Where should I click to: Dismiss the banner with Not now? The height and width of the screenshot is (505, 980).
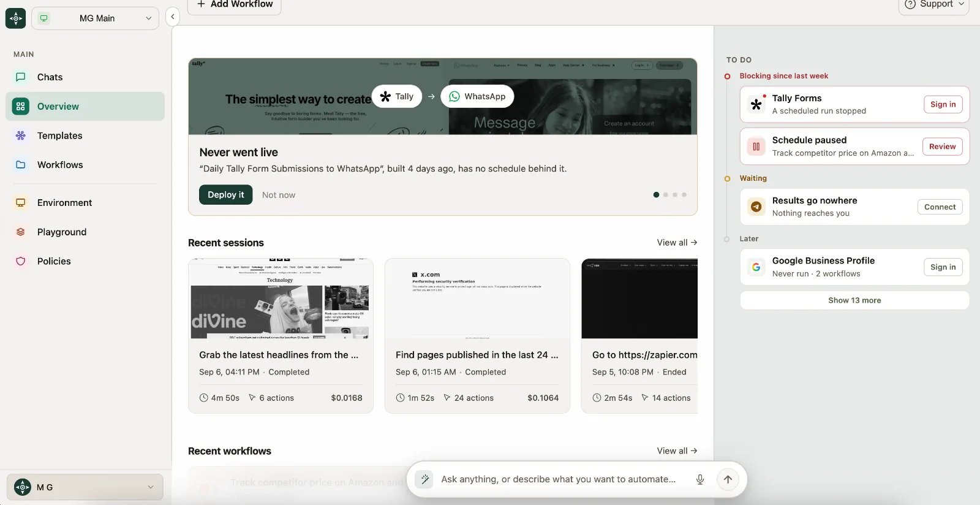click(x=279, y=195)
